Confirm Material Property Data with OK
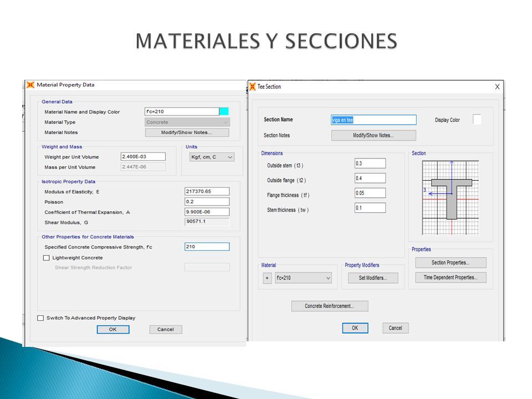The height and width of the screenshot is (399, 532). pyautogui.click(x=113, y=329)
